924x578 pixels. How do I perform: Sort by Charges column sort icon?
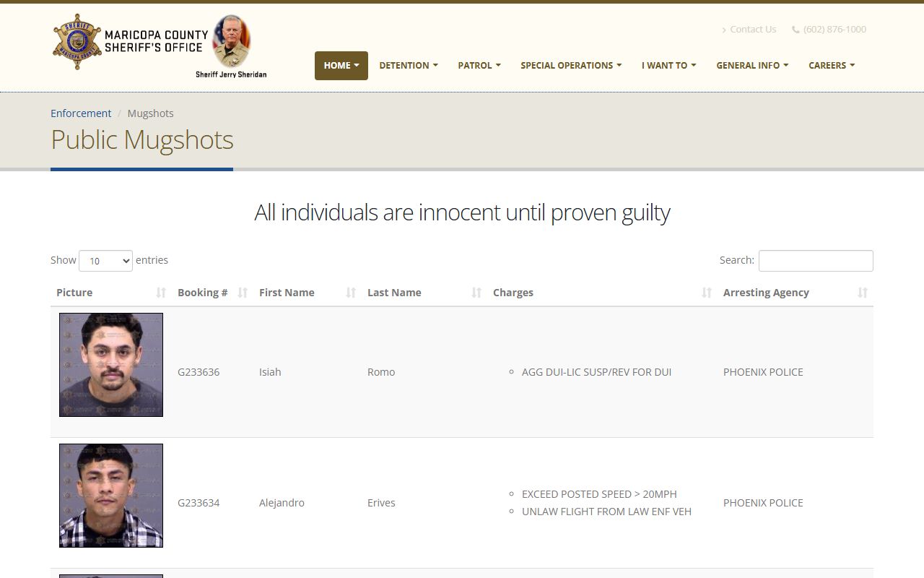point(707,293)
